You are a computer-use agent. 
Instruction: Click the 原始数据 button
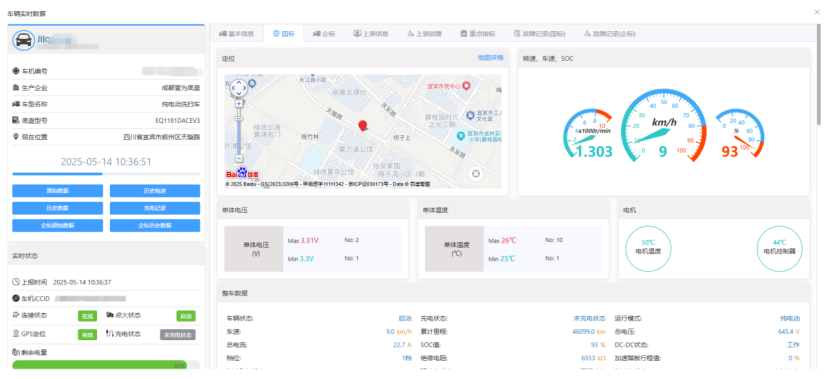pos(57,191)
